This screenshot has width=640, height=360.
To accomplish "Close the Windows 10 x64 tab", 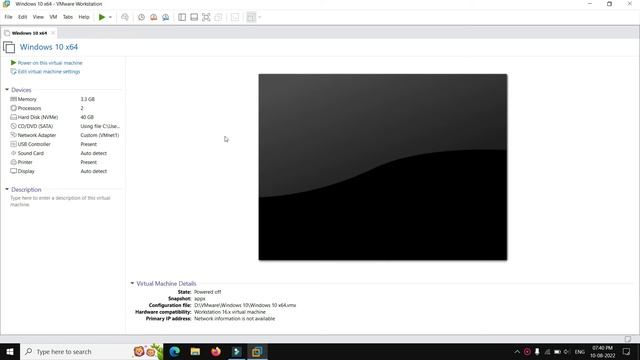I will (x=53, y=33).
